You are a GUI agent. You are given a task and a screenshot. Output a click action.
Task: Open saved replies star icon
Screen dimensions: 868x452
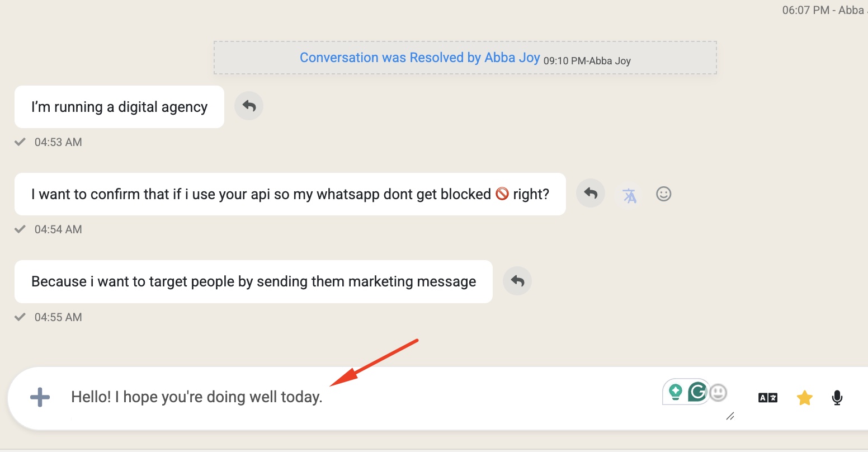click(804, 398)
